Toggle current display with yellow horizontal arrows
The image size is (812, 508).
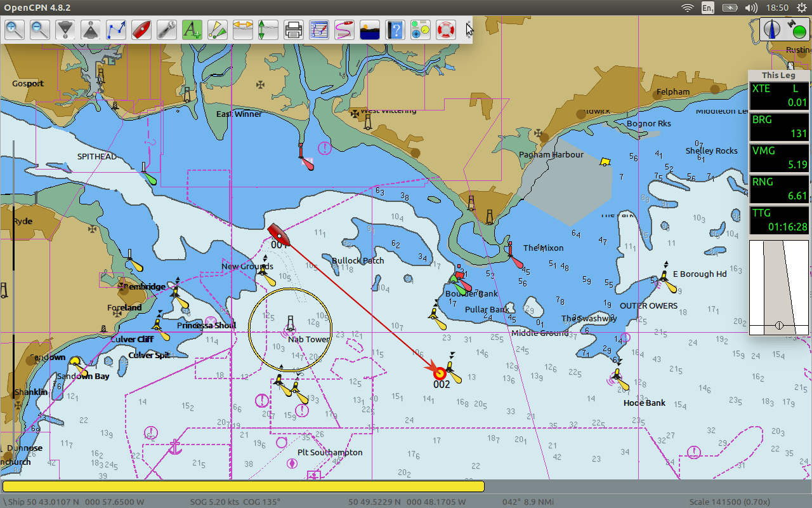coord(243,29)
